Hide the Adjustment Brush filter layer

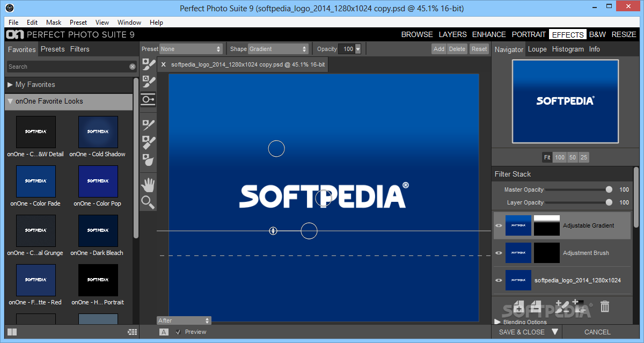click(499, 253)
